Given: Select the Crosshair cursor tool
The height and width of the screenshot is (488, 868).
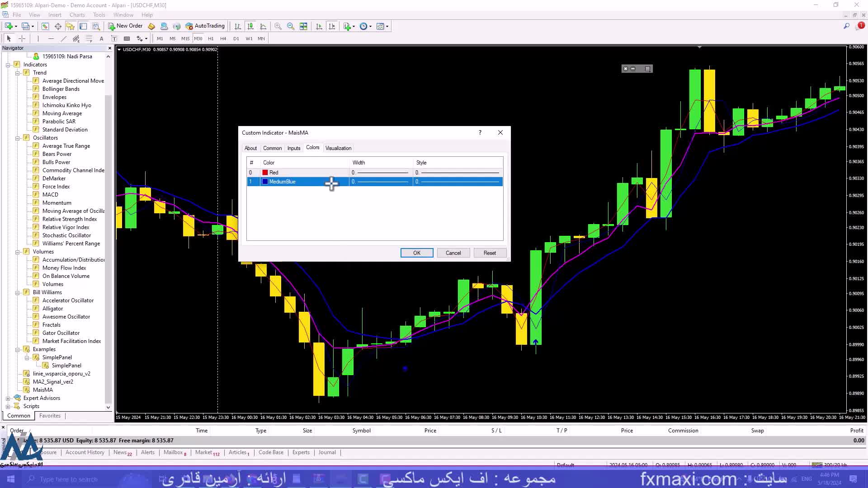Looking at the screenshot, I should click(22, 38).
